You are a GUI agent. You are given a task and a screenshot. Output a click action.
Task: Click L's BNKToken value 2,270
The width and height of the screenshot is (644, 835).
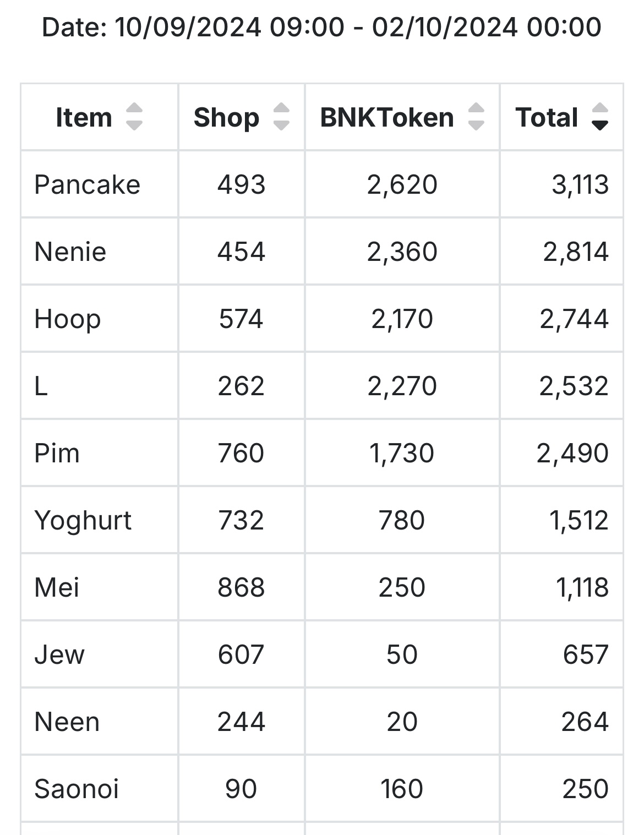(402, 386)
